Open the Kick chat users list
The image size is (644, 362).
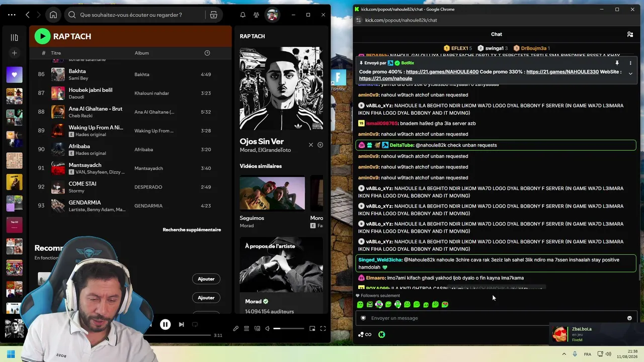[630, 34]
